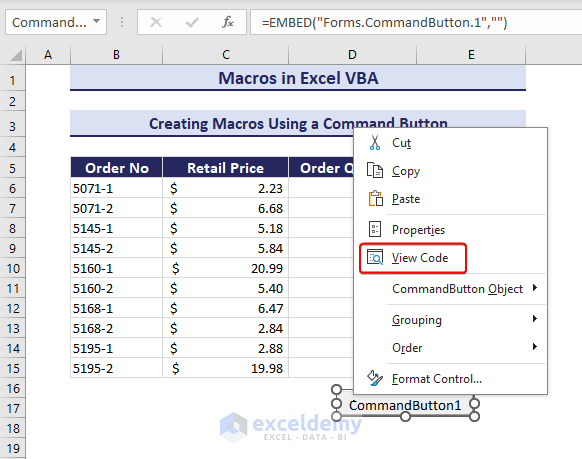582x459 pixels.
Task: Select Grouping menu entry
Action: coord(450,319)
